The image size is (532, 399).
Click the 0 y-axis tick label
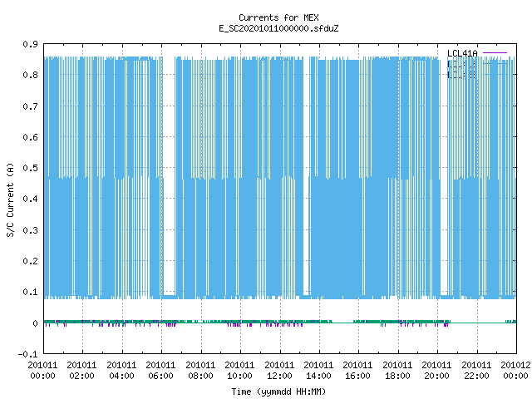[35, 323]
